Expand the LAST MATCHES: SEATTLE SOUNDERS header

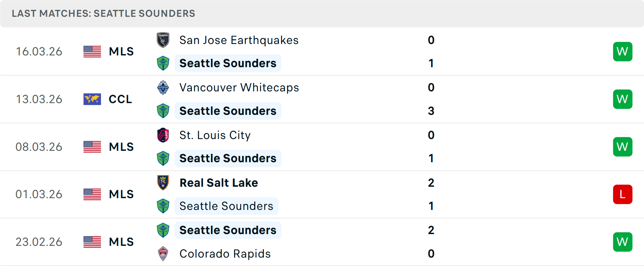(x=103, y=13)
